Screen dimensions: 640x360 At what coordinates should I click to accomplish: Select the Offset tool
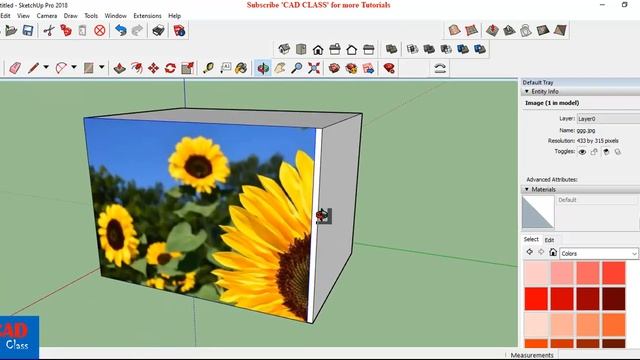pyautogui.click(x=136, y=68)
